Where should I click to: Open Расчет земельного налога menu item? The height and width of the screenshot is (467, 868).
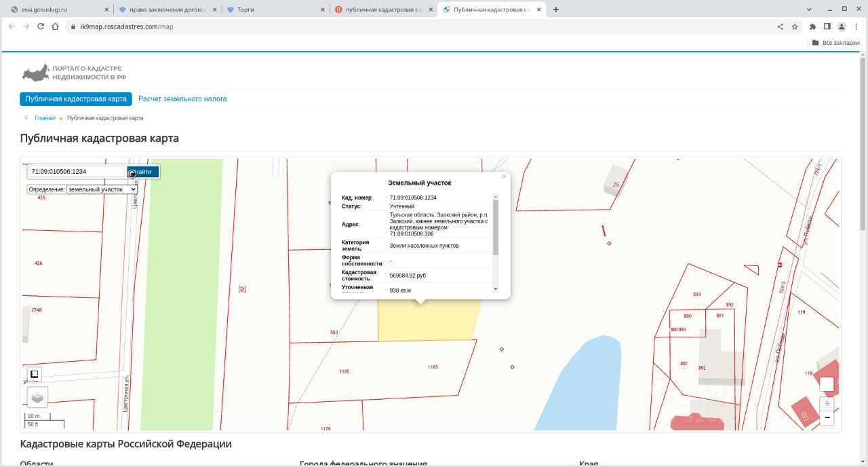coord(182,99)
